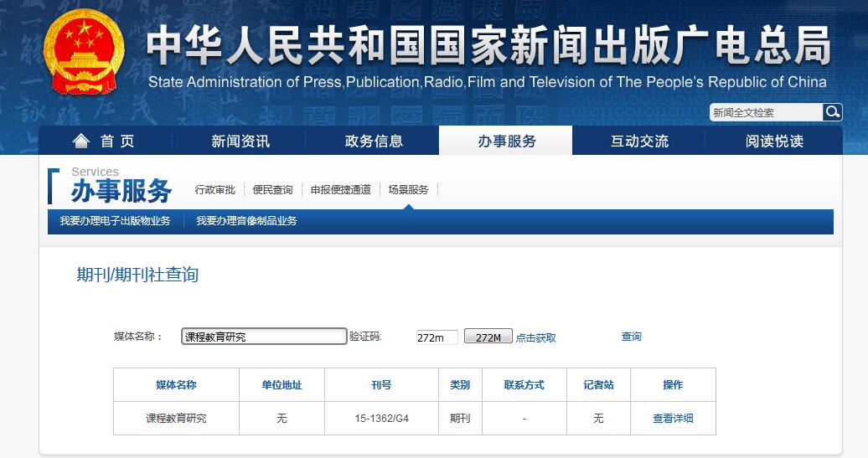Open 申报便捷通道 submenu item
Screen dimensions: 868x458
[340, 190]
